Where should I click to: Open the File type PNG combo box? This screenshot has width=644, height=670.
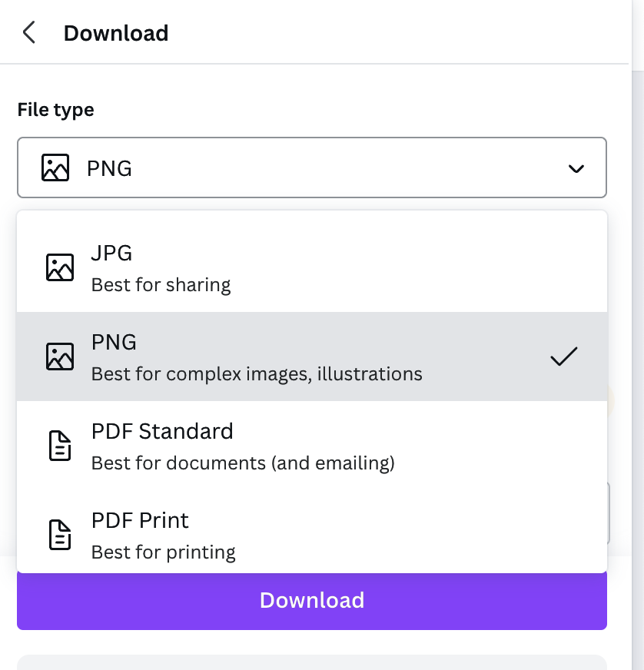click(x=312, y=167)
